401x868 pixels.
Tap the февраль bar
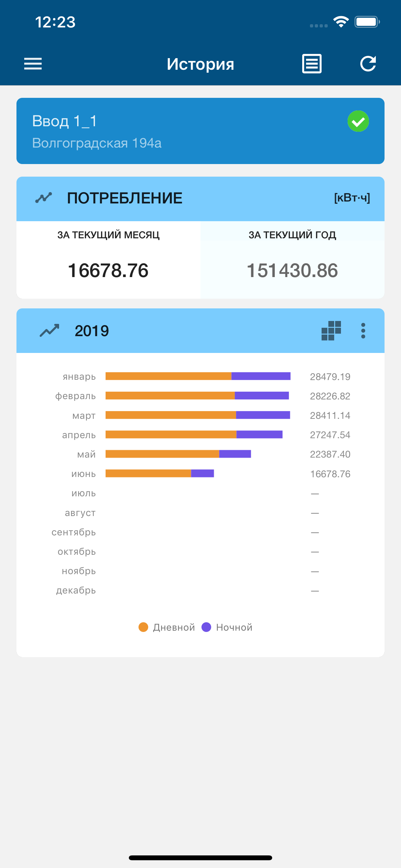pos(197,396)
